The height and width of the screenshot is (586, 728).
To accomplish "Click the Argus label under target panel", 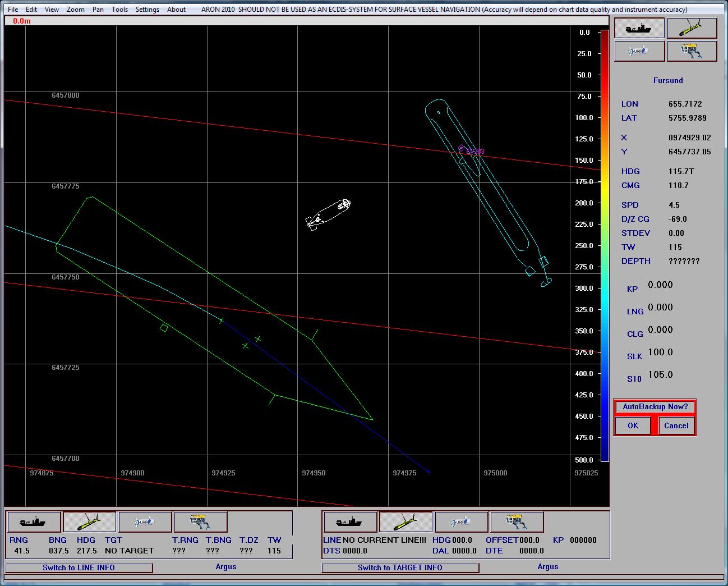I will (x=226, y=567).
